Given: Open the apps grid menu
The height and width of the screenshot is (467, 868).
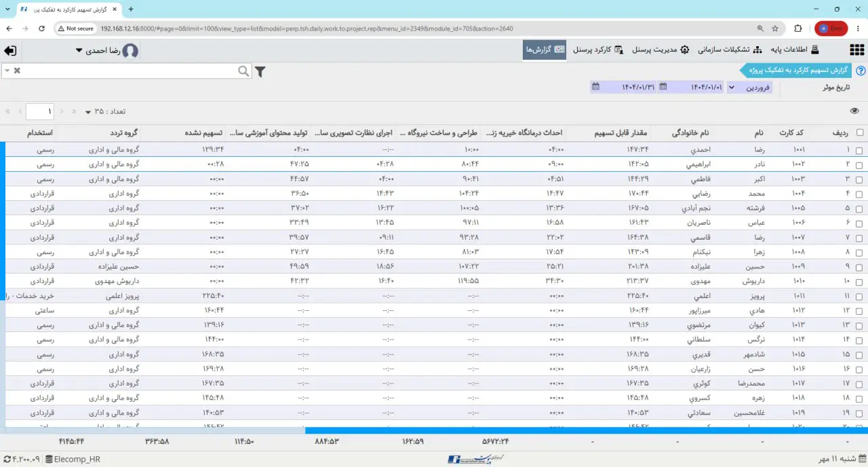Looking at the screenshot, I should click(x=856, y=50).
